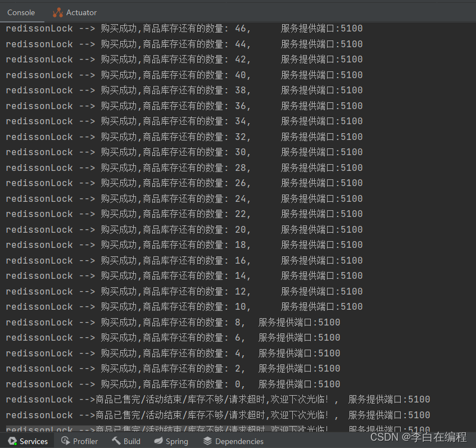The width and height of the screenshot is (476, 448).
Task: Open the Build tool window
Action: (x=126, y=441)
